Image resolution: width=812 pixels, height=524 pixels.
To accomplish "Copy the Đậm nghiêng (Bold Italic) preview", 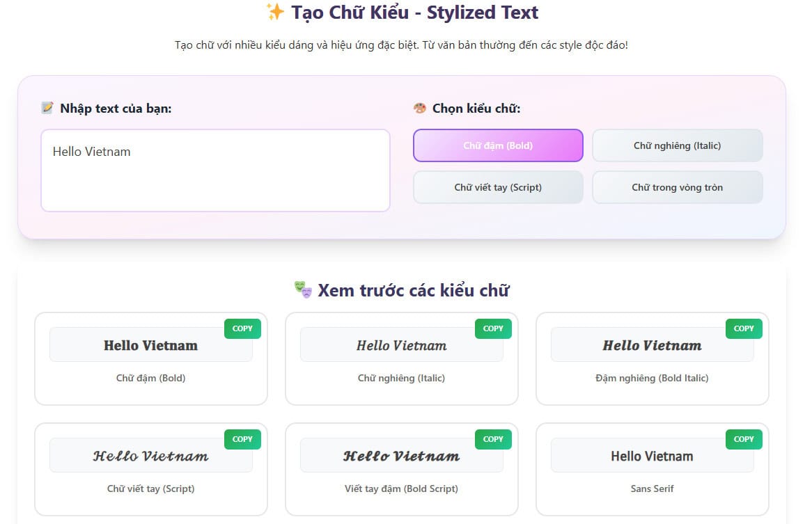I will pos(744,328).
